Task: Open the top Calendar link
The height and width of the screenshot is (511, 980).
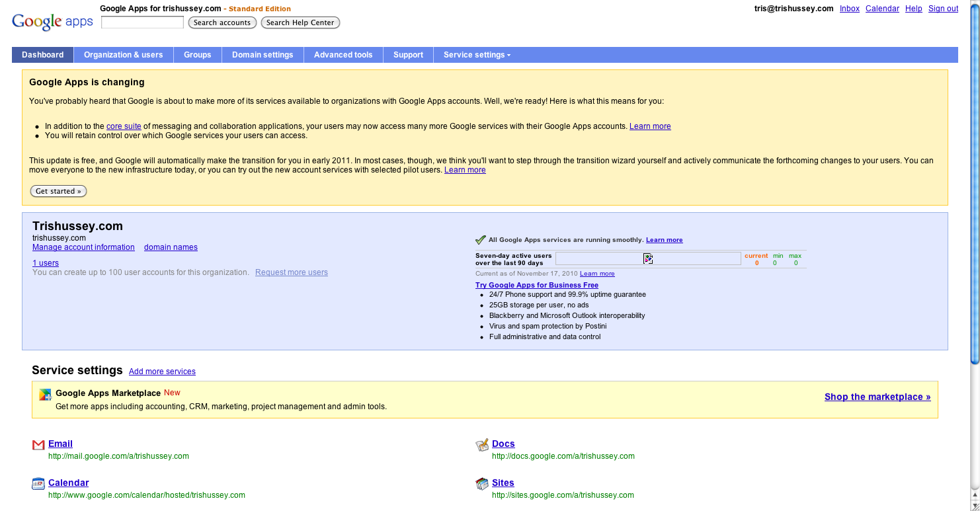Action: (x=882, y=9)
